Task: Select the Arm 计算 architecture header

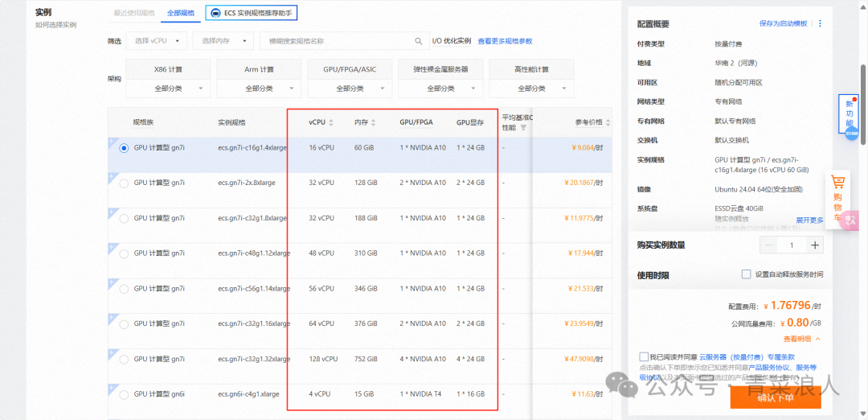Action: point(259,70)
